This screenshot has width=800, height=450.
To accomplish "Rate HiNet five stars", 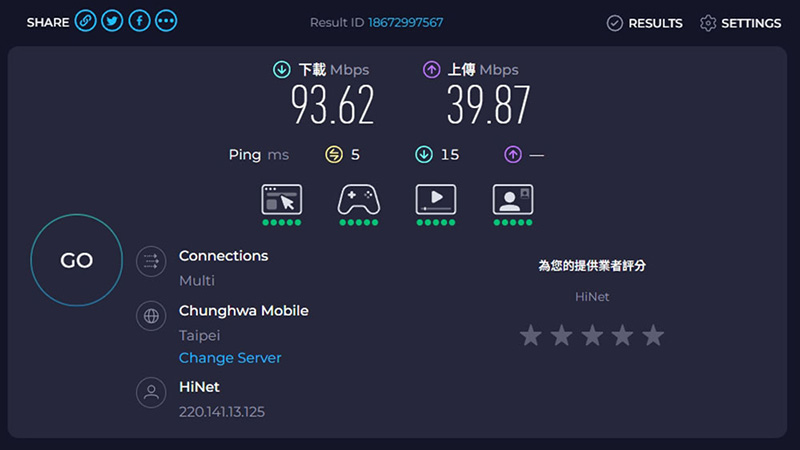I will (653, 335).
